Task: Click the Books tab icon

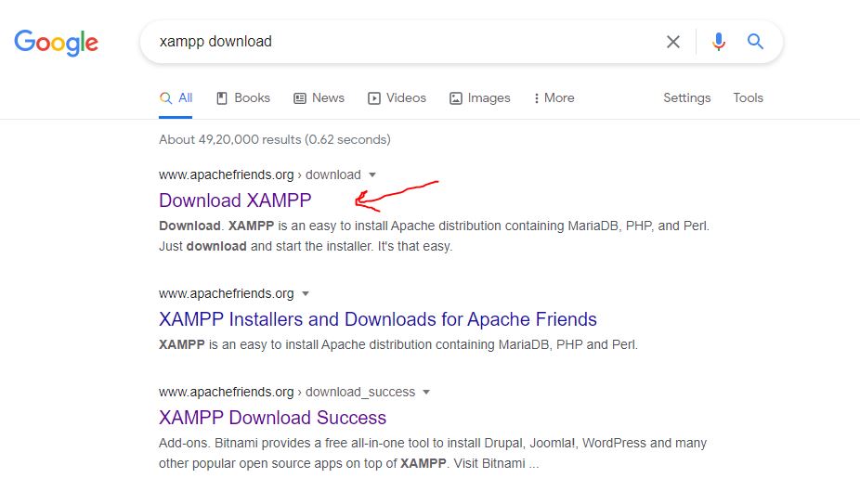Action: 222,98
